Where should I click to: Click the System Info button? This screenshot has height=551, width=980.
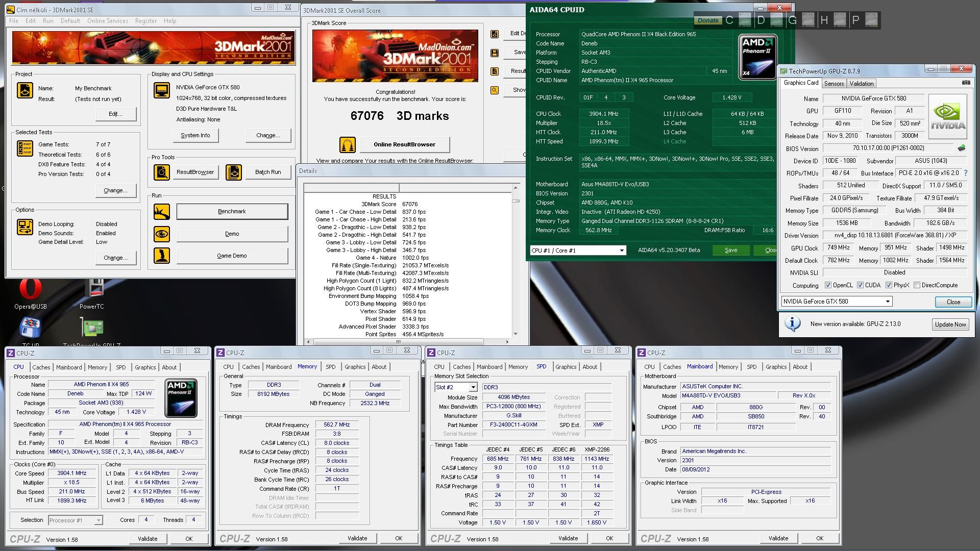click(x=195, y=135)
